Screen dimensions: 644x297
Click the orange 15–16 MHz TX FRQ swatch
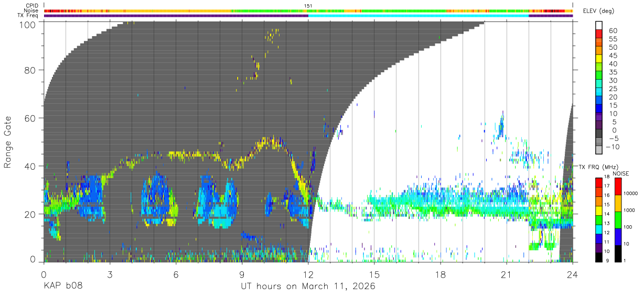[x=598, y=201]
